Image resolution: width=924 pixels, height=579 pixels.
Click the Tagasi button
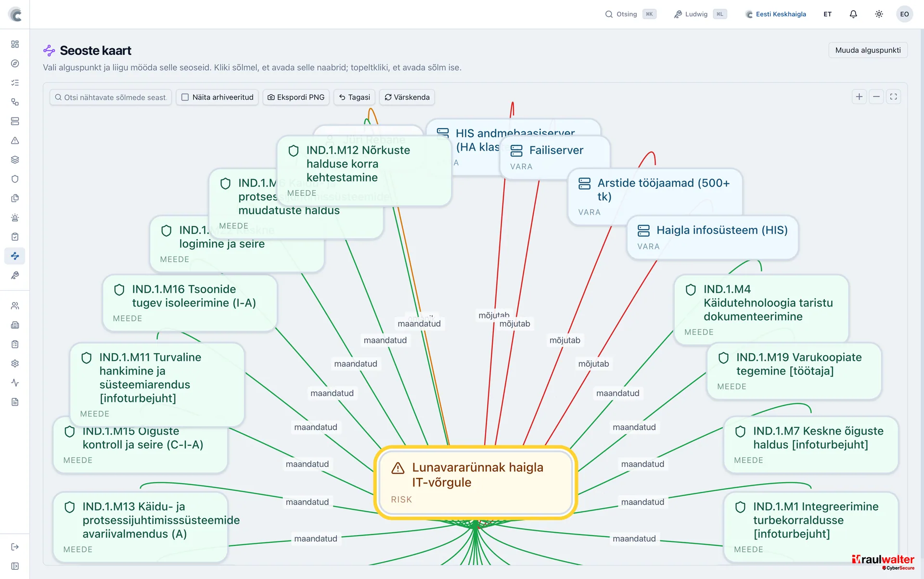point(355,97)
